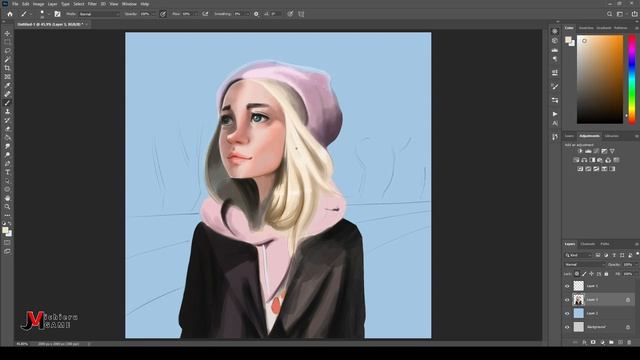Screen dimensions: 640x360
Task: Select the Smudge tool
Action: click(7, 146)
